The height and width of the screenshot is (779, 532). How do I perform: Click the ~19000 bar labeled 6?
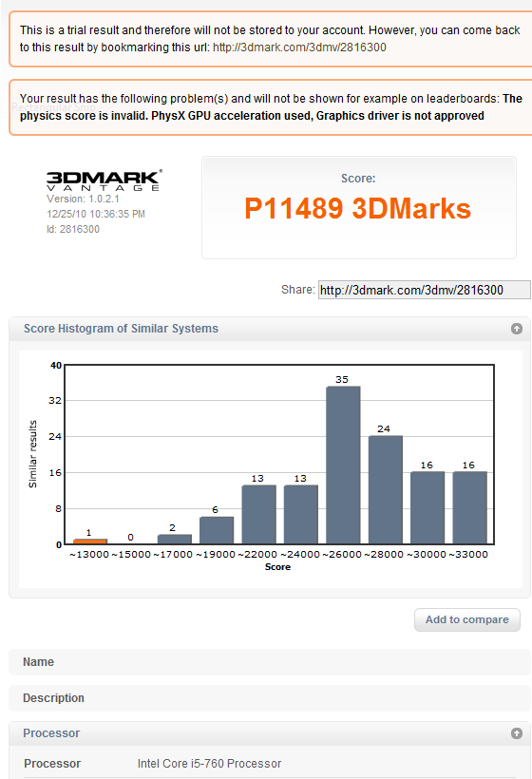tap(217, 531)
